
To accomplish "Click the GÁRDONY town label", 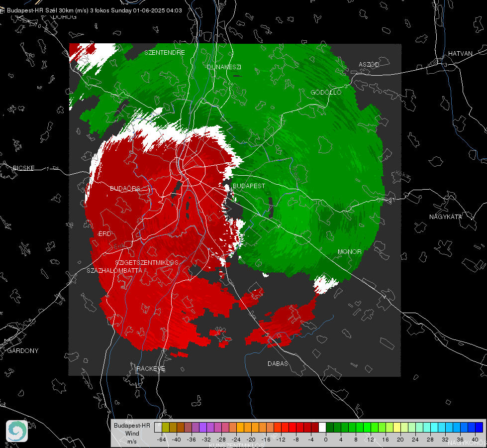I will 23,351.
